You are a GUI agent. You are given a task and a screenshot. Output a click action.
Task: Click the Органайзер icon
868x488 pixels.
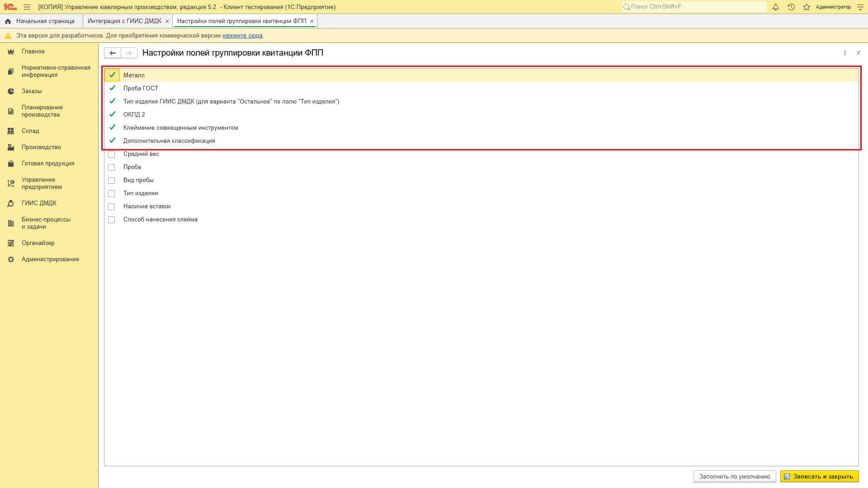11,243
